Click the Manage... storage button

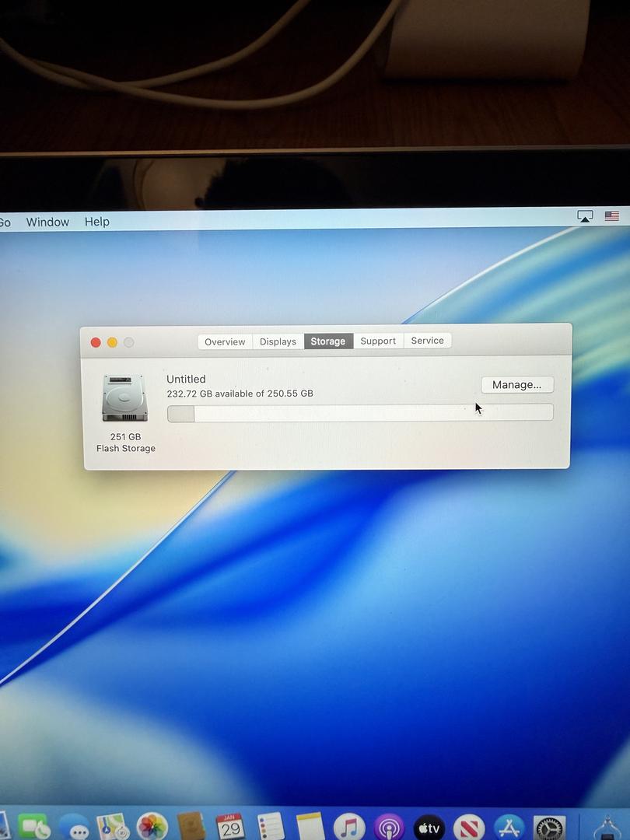(x=516, y=385)
